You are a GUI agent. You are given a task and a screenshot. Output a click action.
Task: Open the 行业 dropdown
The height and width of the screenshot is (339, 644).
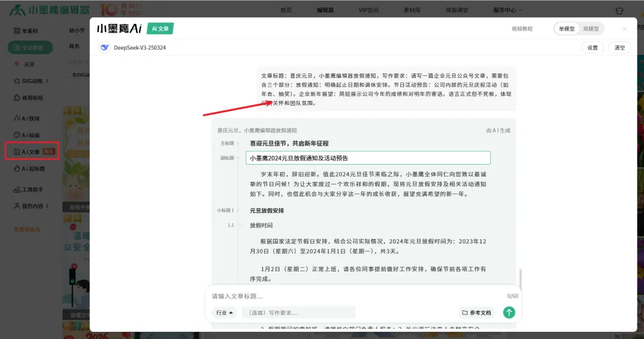[224, 313]
